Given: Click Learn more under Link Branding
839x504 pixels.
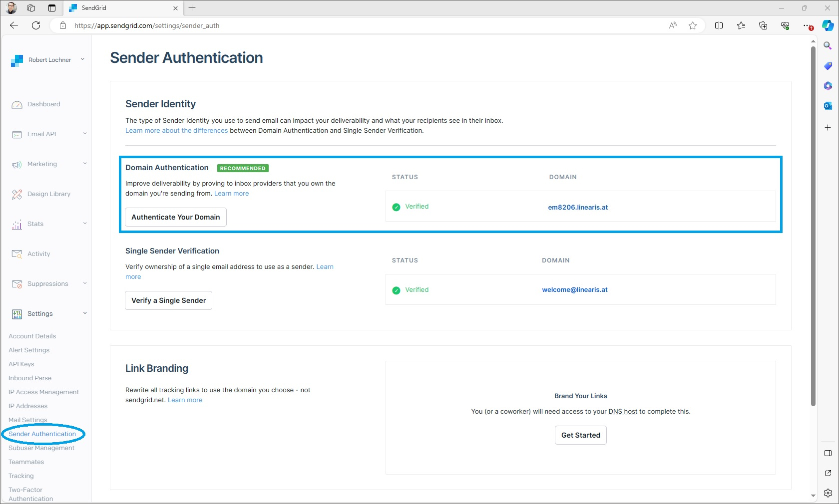Looking at the screenshot, I should [x=185, y=400].
